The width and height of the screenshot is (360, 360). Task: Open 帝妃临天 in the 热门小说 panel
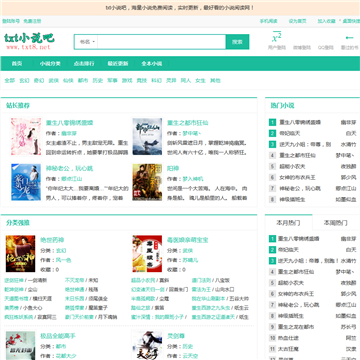[290, 133]
